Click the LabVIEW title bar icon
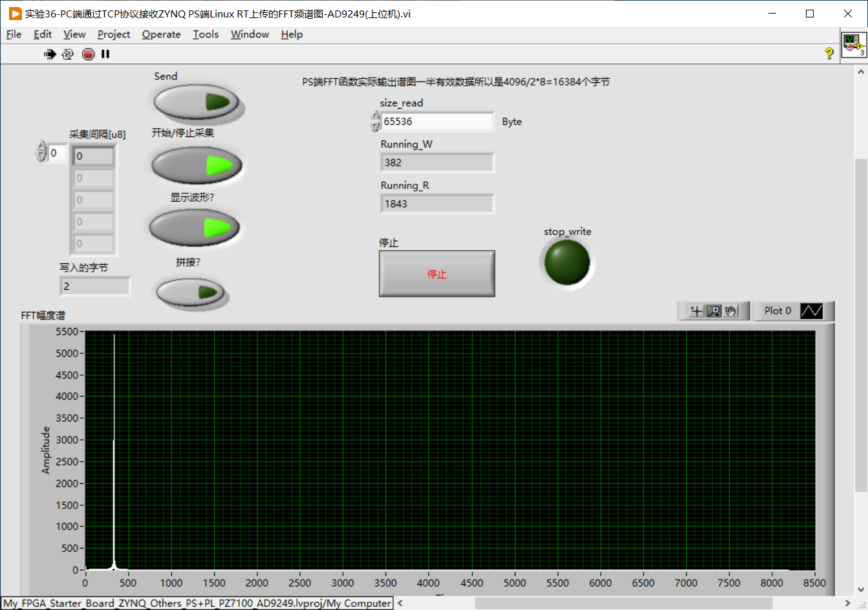The width and height of the screenshot is (868, 610). tap(14, 14)
